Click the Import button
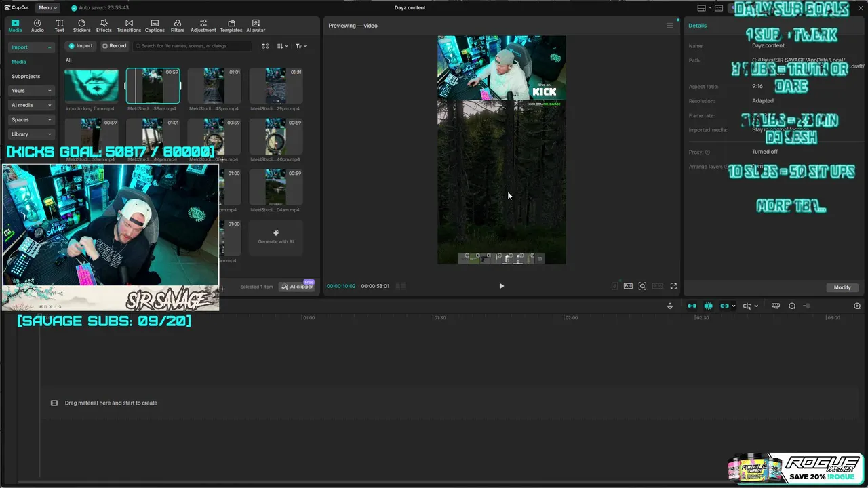This screenshot has height=488, width=868. pyautogui.click(x=80, y=46)
